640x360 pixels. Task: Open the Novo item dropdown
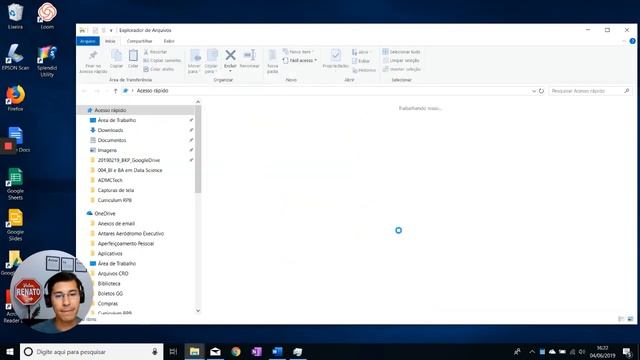(298, 52)
